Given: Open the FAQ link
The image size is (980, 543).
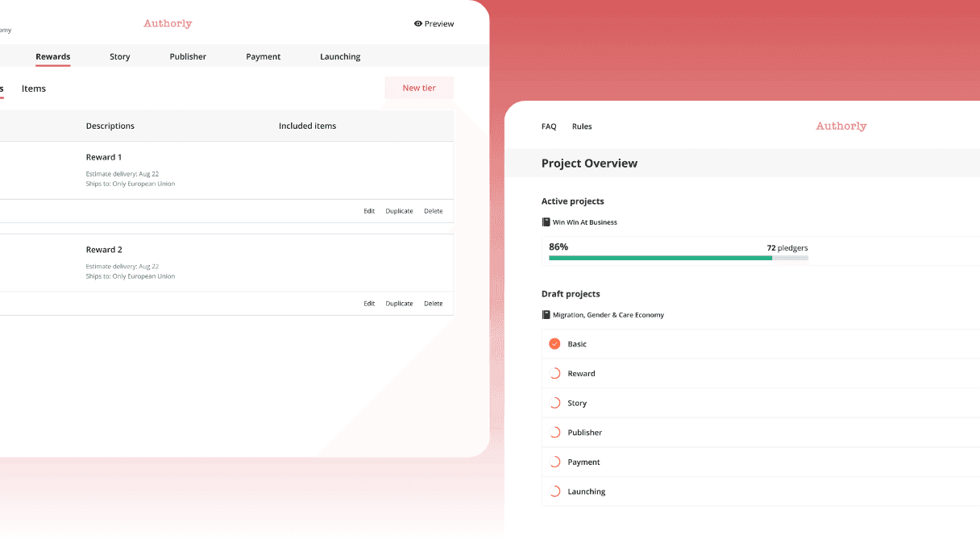Looking at the screenshot, I should click(549, 126).
